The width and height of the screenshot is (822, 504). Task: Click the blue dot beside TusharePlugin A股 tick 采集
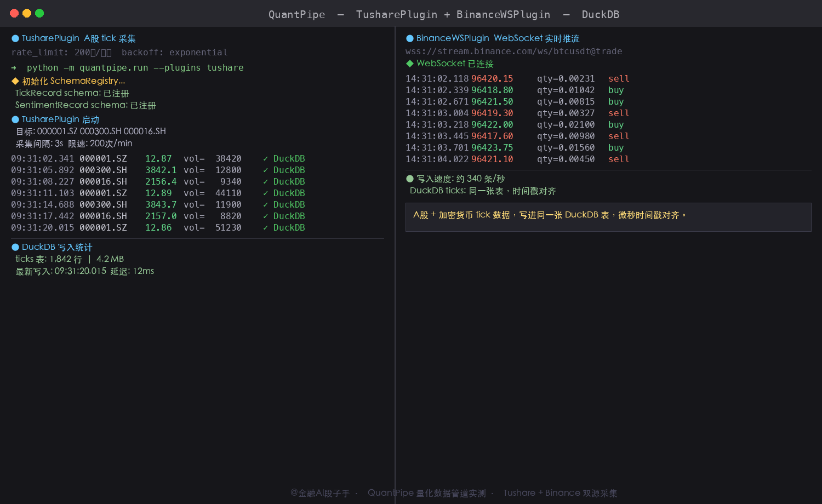point(15,38)
